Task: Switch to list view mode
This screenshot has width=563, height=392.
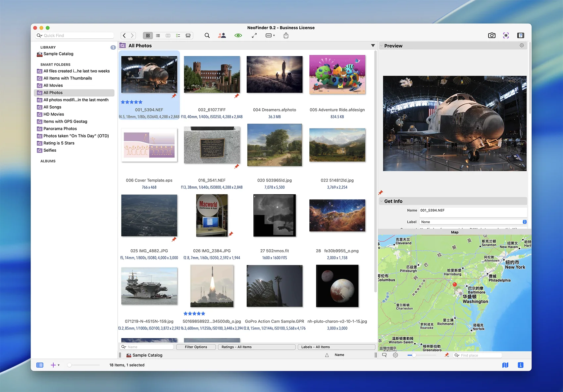Action: [x=158, y=35]
